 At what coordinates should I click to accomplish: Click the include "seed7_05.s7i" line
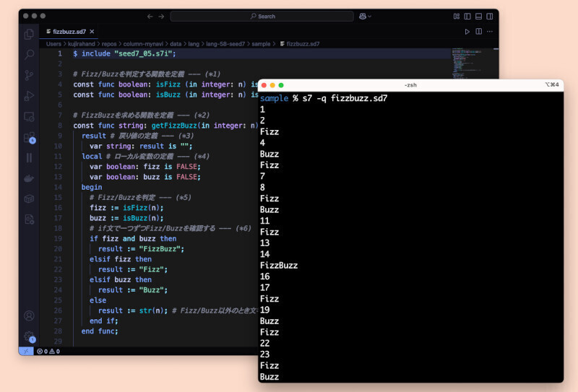pos(124,54)
